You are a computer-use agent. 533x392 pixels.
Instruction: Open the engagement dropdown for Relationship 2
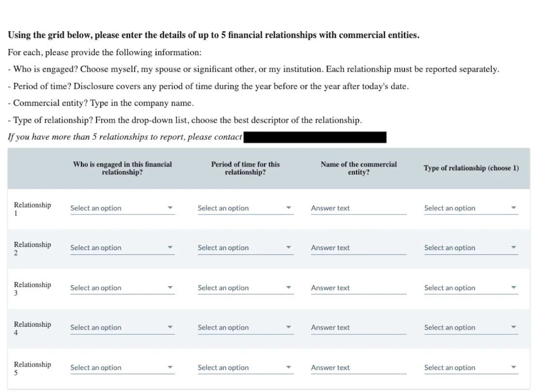click(x=121, y=247)
